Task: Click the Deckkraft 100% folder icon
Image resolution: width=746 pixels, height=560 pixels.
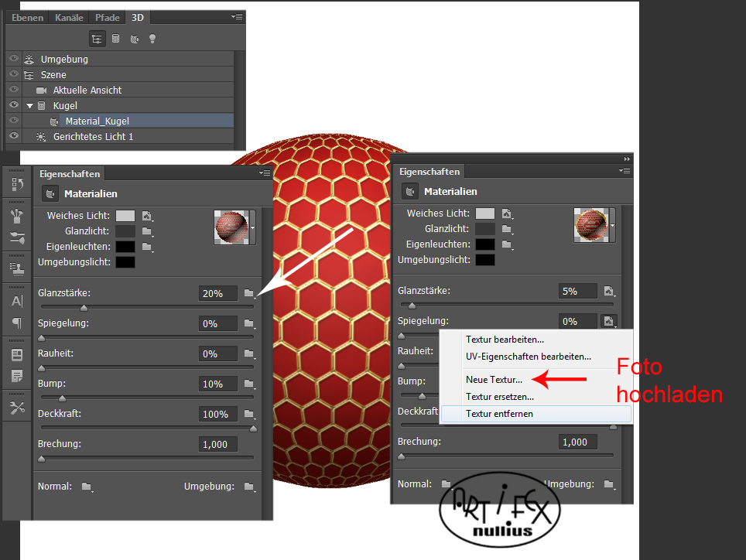Action: pos(250,414)
